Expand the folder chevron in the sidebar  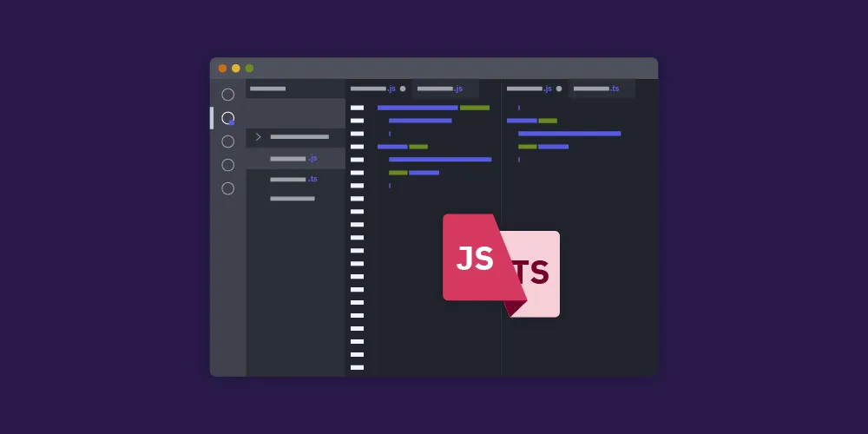click(x=258, y=136)
